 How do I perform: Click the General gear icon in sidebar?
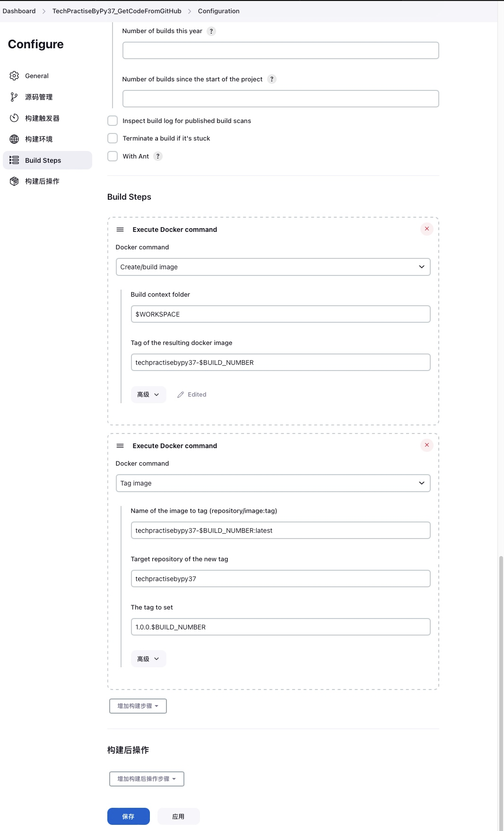pyautogui.click(x=14, y=76)
